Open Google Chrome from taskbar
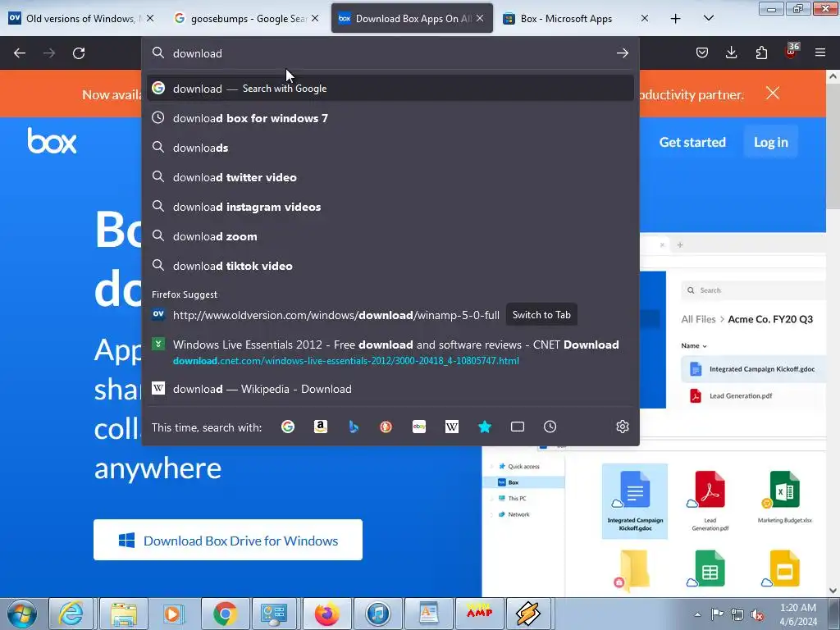840x630 pixels. point(225,614)
